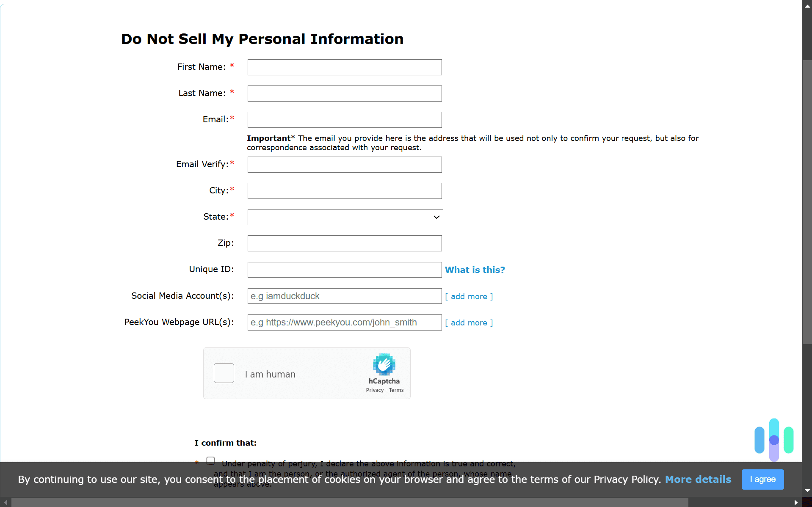Click the Email input field

(x=344, y=119)
